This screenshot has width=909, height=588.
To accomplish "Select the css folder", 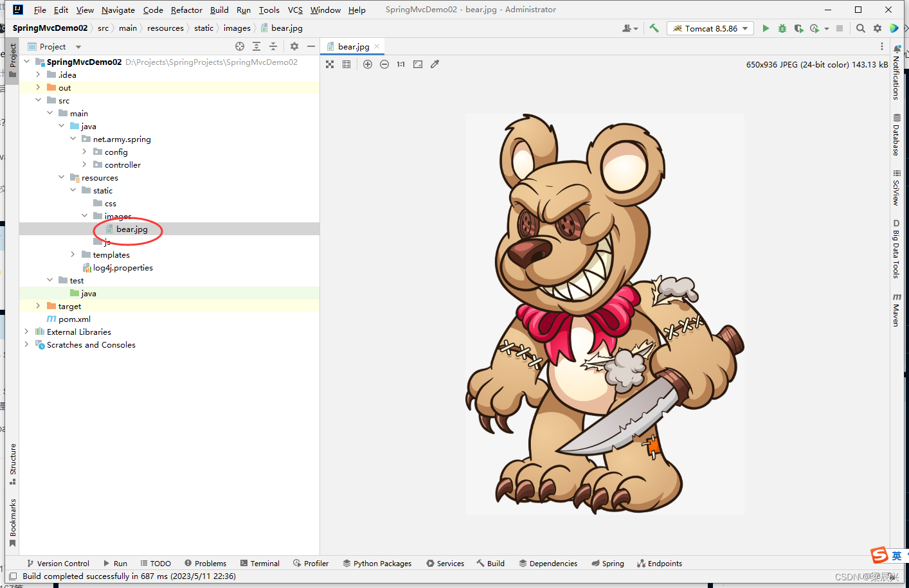I will (x=110, y=203).
